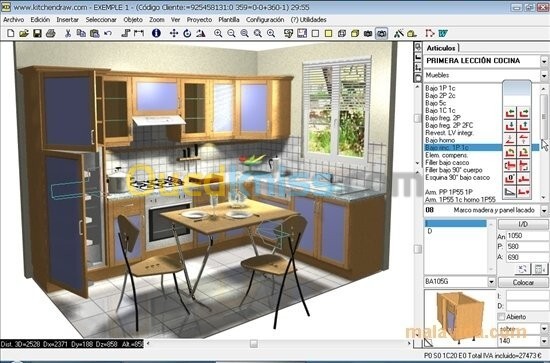The width and height of the screenshot is (550, 363).
Task: Click the move-right placement icon in floating palette
Action: click(x=523, y=113)
